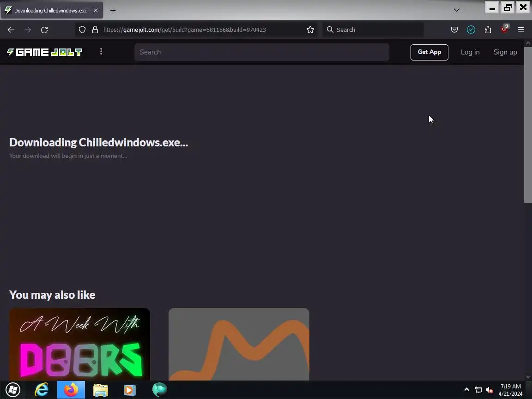Open the clock showing 7:19 AM
The image size is (532, 399).
pyautogui.click(x=511, y=390)
